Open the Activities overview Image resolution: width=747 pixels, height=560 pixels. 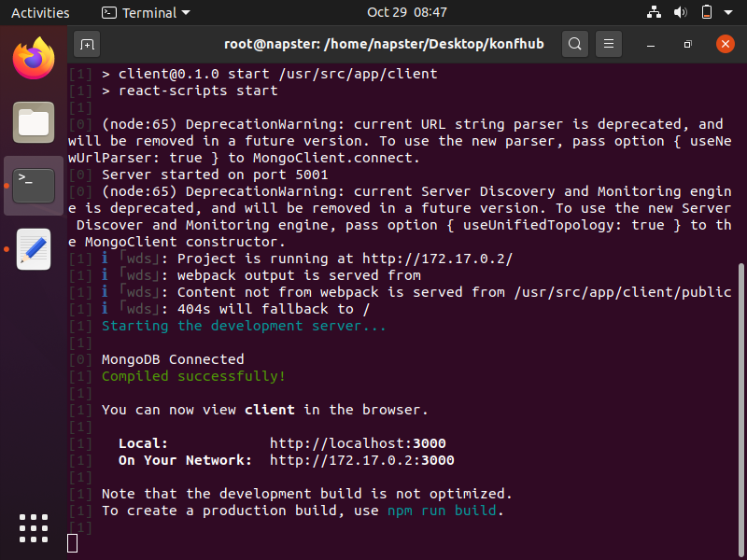(40, 13)
